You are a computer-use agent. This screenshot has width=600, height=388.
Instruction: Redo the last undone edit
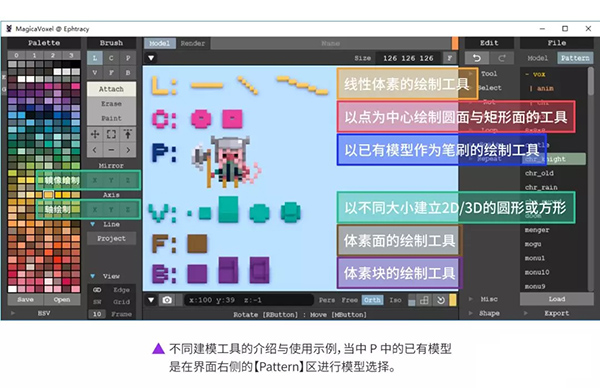502,58
